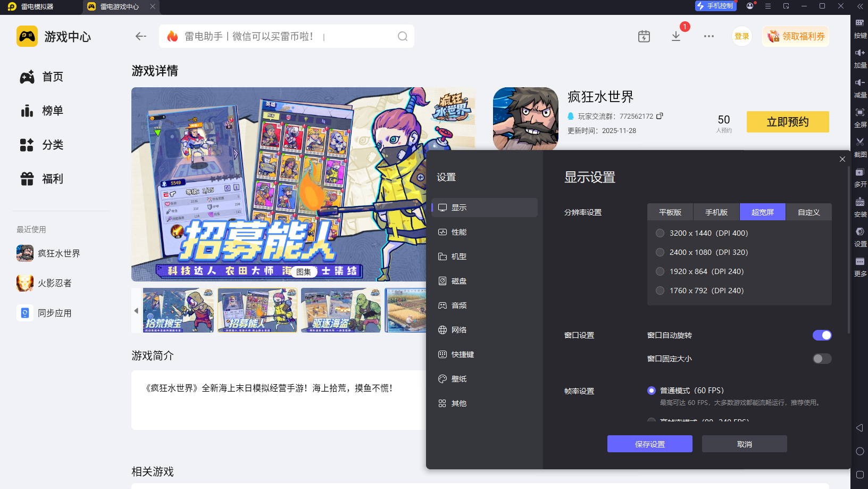Click 保存设置 to save display settings

[x=649, y=444]
